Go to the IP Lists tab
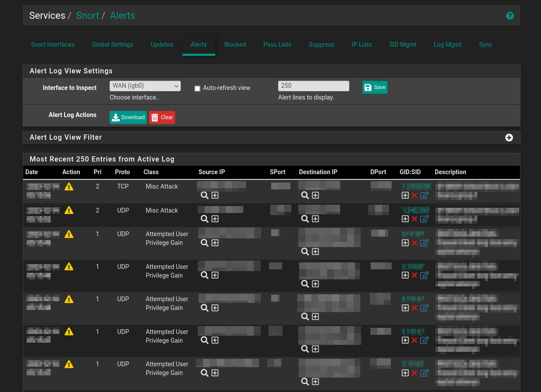The width and height of the screenshot is (541, 392). (x=362, y=45)
